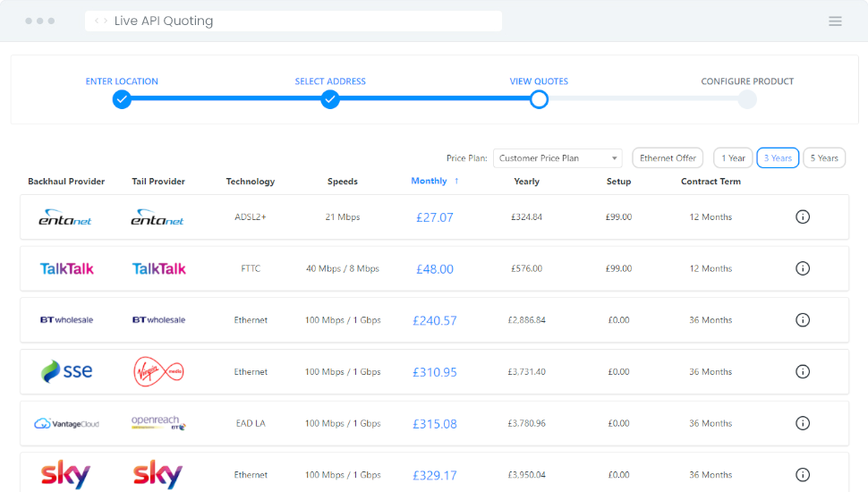This screenshot has height=492, width=868.
Task: Click the TalkTalk tail provider logo
Action: [159, 268]
